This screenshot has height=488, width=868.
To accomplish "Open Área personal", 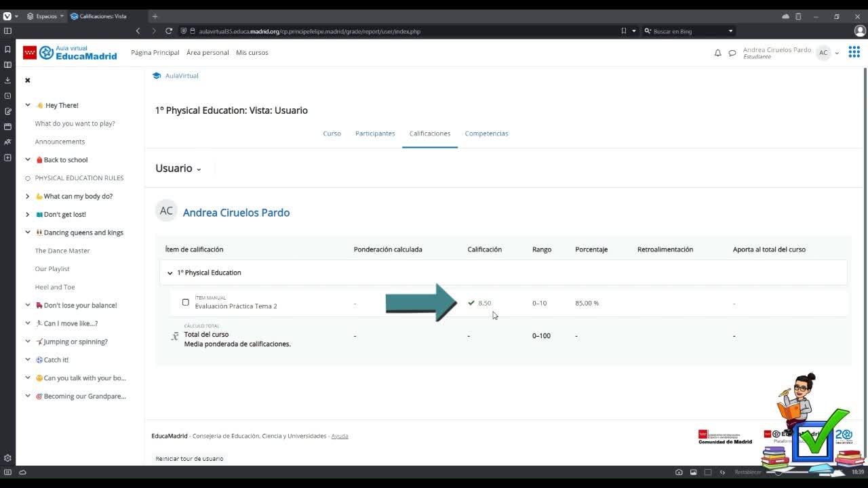I will click(208, 52).
